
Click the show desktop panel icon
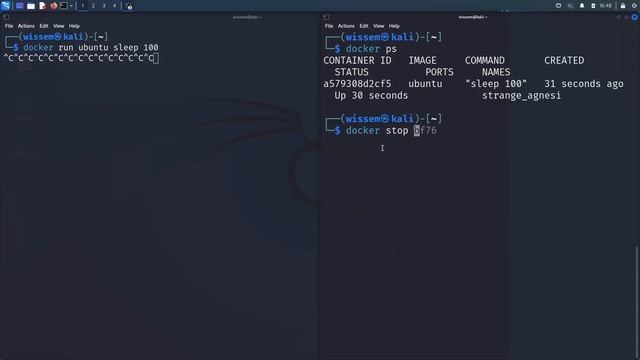pos(19,6)
